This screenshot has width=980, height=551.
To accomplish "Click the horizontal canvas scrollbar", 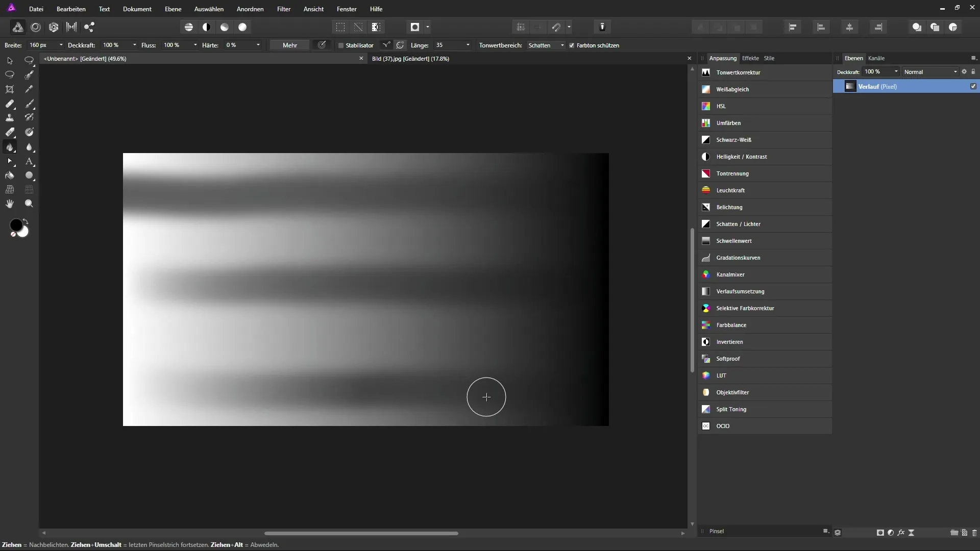I will click(x=361, y=533).
